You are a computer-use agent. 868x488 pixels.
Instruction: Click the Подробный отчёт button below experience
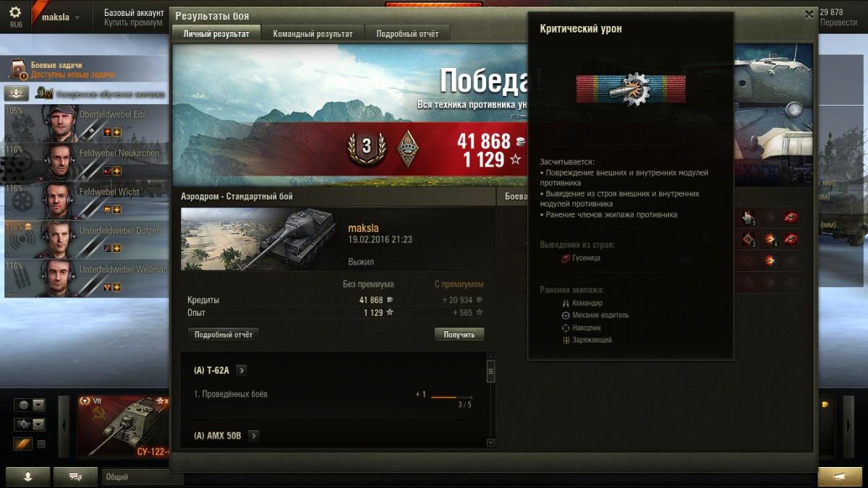coord(224,335)
